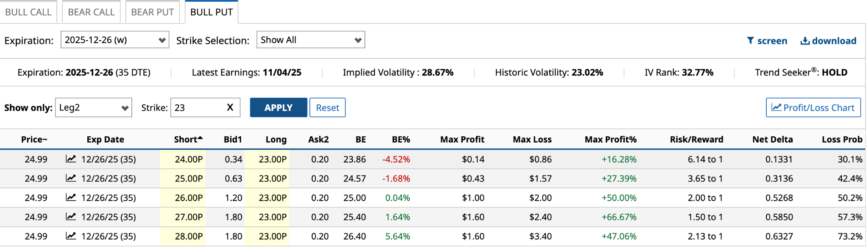The height and width of the screenshot is (248, 868).
Task: Click into the Strike input field
Action: (197, 107)
